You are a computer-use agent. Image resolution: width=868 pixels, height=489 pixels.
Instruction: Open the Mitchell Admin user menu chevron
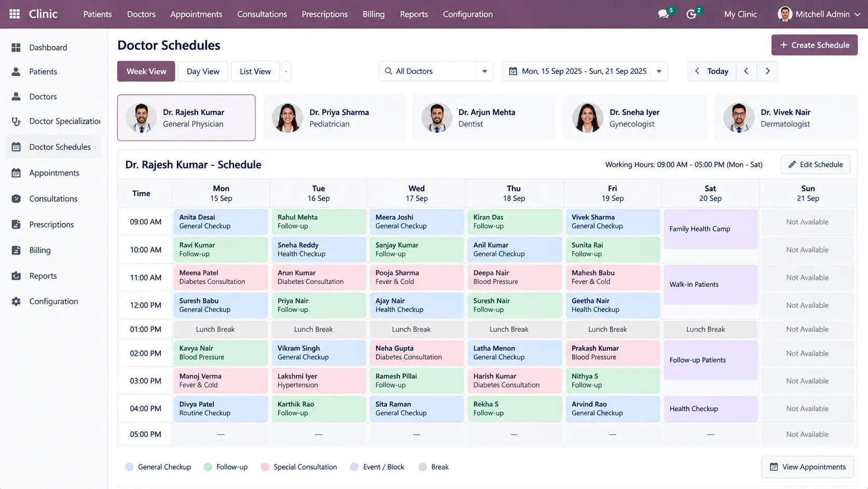(857, 15)
